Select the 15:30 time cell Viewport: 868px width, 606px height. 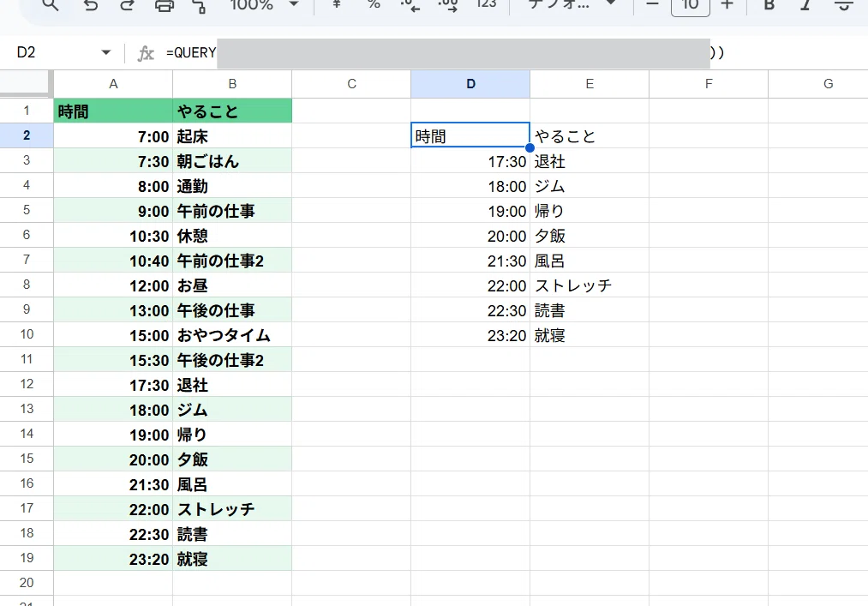pyautogui.click(x=113, y=359)
